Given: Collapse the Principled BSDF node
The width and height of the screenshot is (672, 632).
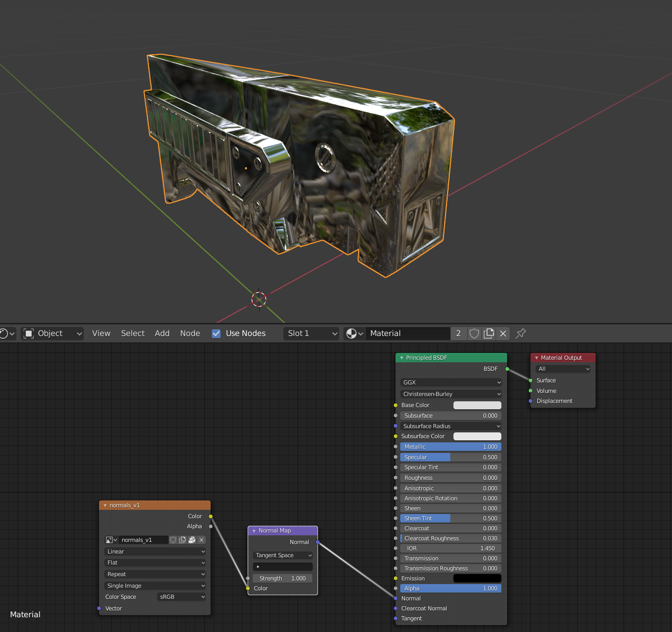Looking at the screenshot, I should (x=401, y=358).
